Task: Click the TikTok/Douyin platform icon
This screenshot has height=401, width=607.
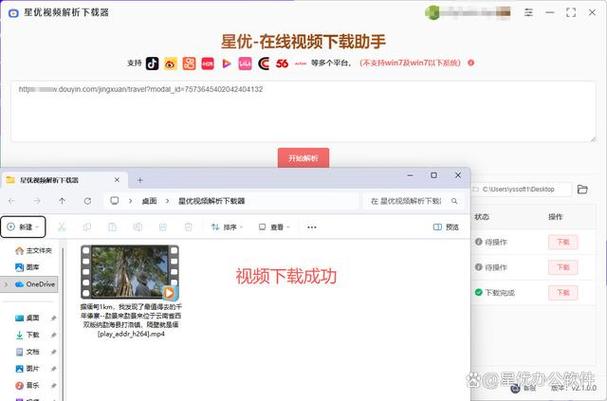Action: pos(154,63)
